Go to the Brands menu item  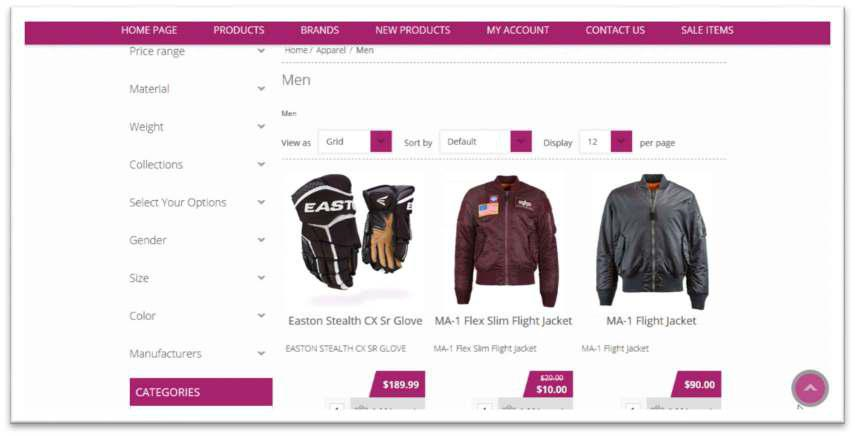[x=320, y=31]
